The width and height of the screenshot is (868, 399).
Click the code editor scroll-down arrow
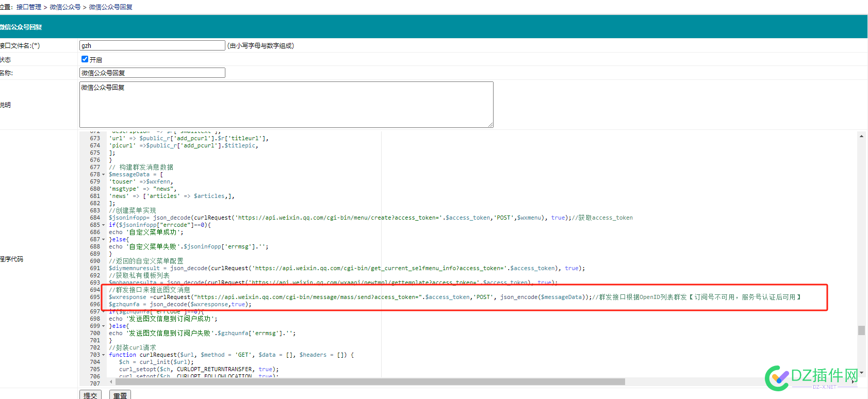[x=861, y=373]
